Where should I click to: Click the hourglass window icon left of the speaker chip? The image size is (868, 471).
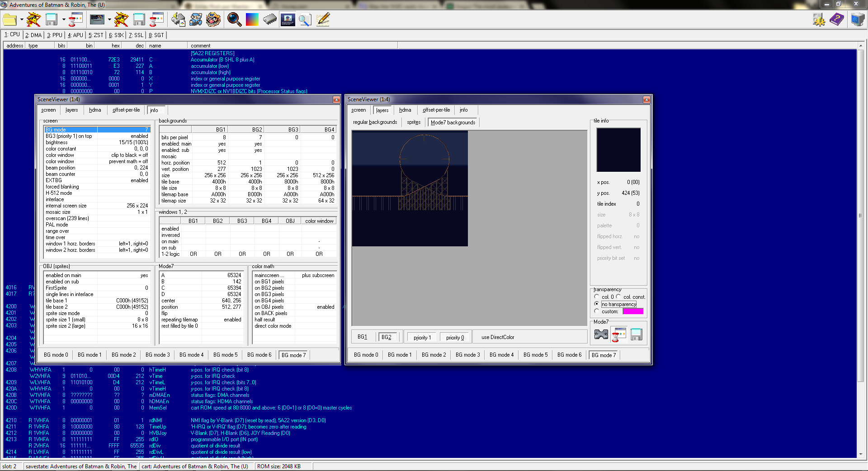click(x=156, y=19)
